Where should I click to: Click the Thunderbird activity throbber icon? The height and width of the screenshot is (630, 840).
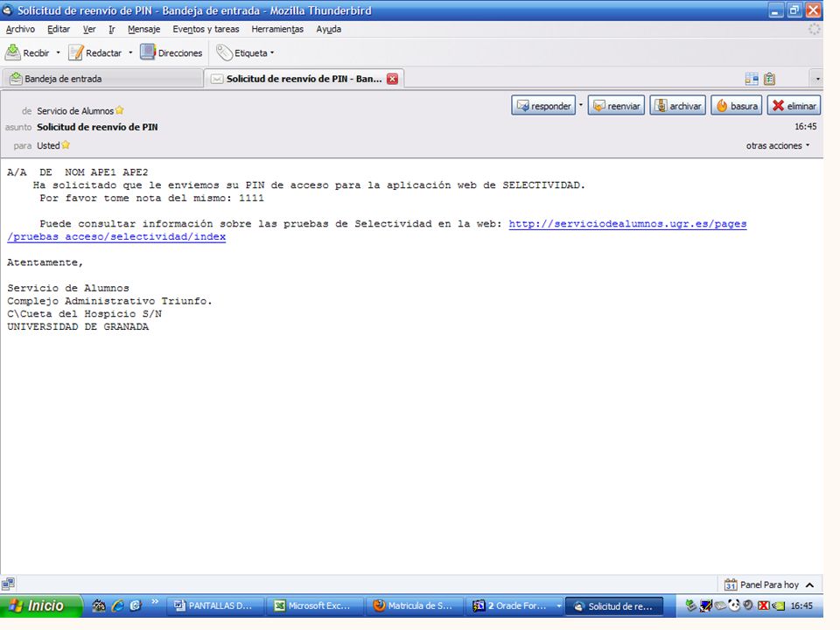(x=814, y=29)
